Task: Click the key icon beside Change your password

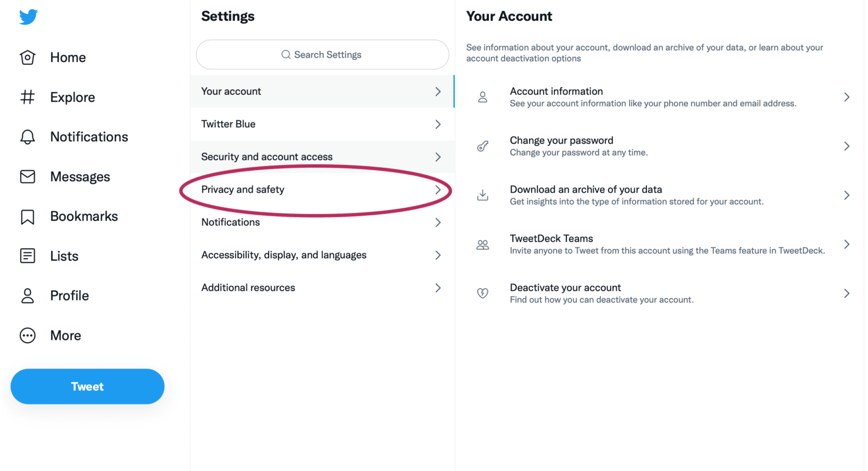Action: [x=483, y=146]
